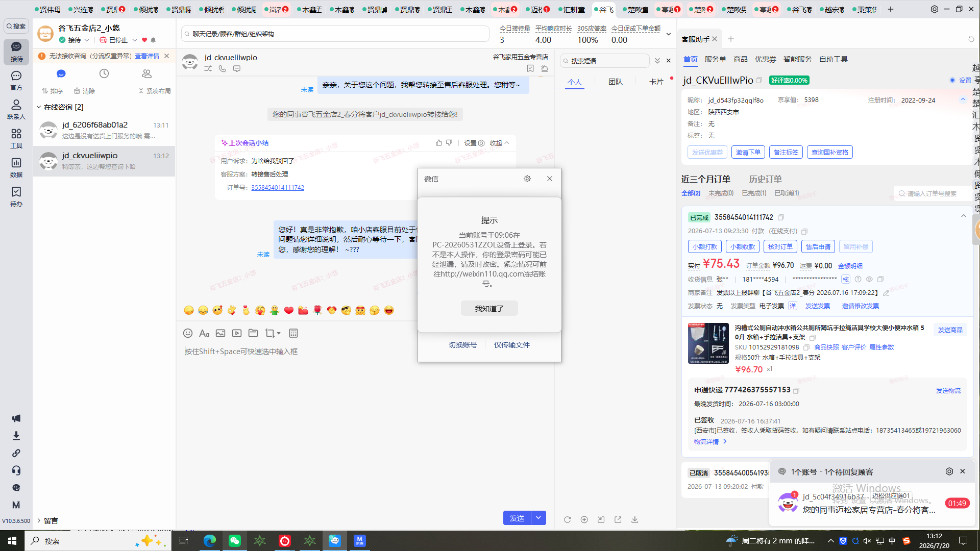This screenshot has height=551, width=980.
Task: Open the 工具 tools panel in the sidebar
Action: (16, 138)
